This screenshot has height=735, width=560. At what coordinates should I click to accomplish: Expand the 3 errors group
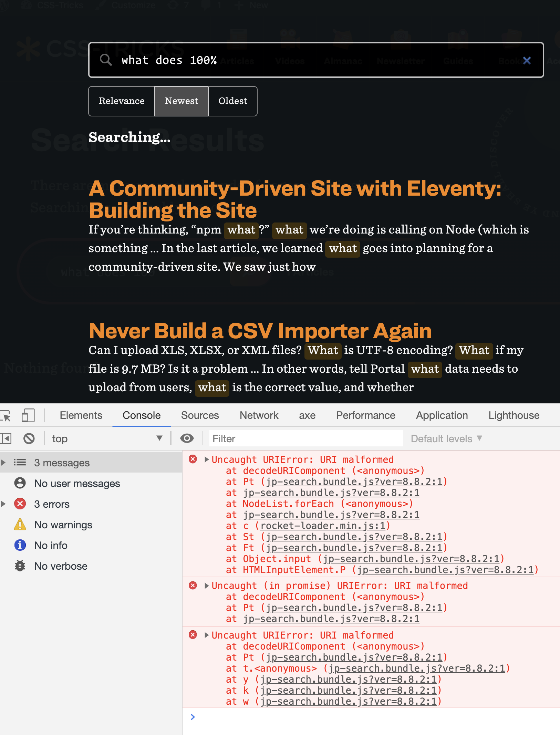3,504
